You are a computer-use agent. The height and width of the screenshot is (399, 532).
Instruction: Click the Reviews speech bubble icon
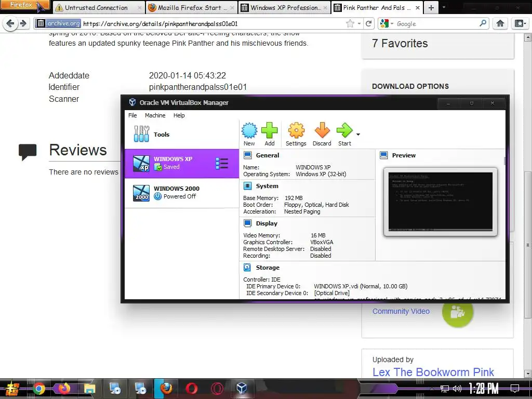pyautogui.click(x=28, y=152)
